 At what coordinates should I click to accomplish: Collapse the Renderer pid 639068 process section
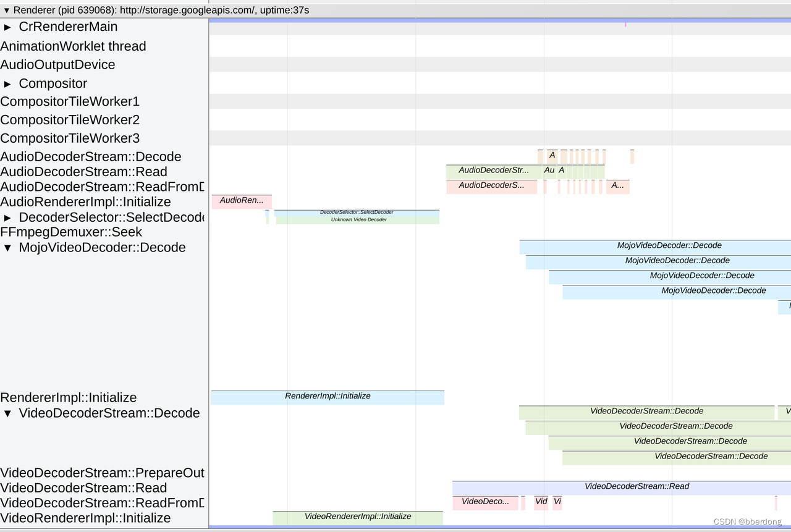coord(7,11)
